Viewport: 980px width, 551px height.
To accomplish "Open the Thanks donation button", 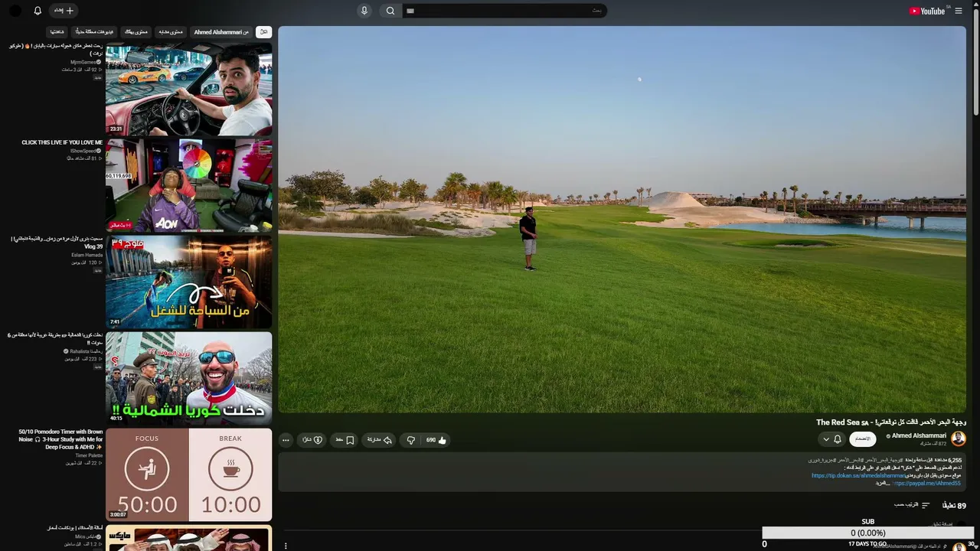I will (312, 440).
